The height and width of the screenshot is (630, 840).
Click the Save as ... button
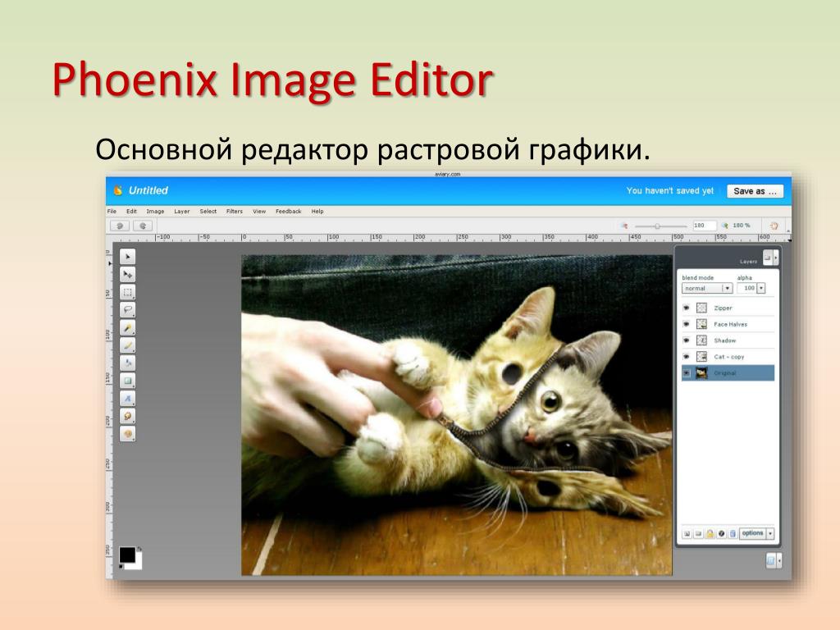(755, 191)
